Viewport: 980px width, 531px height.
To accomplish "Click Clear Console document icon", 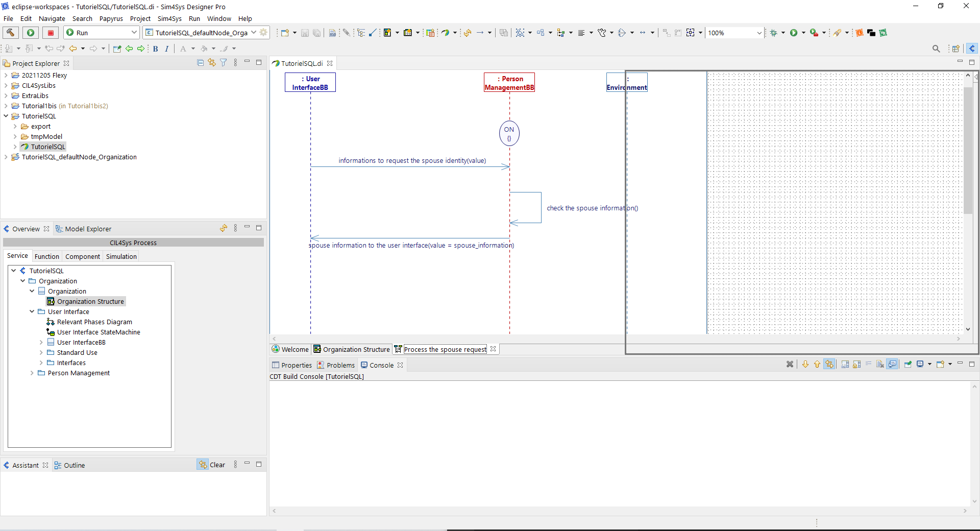I will click(x=880, y=364).
